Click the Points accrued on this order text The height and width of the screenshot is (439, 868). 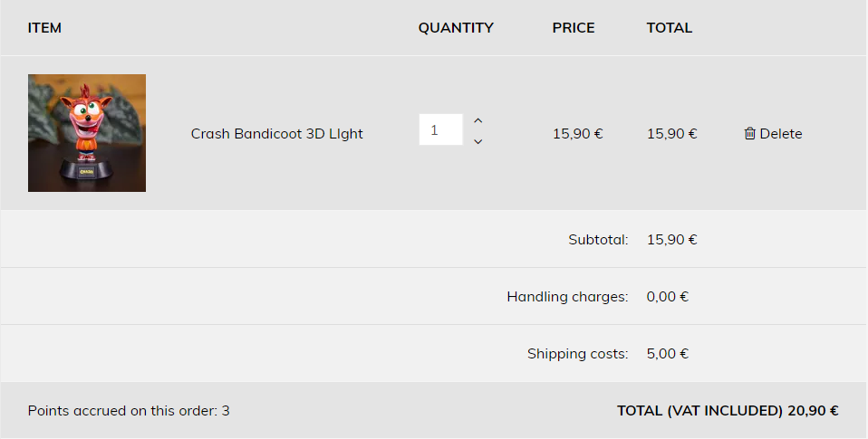[129, 411]
